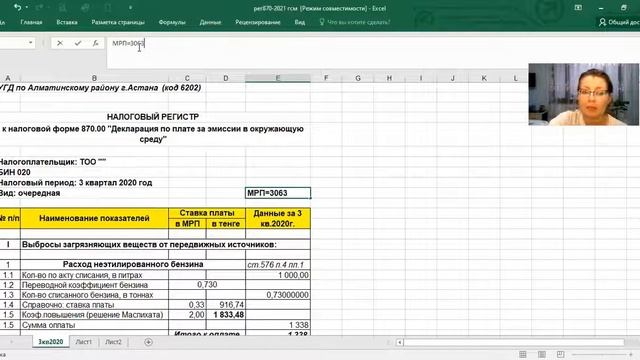
Task: Switch to sheet tab Лист1
Action: coord(84,342)
